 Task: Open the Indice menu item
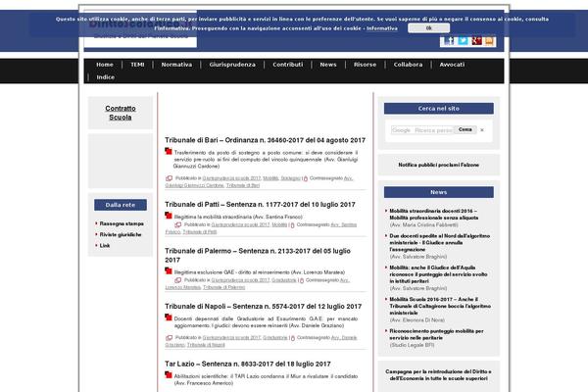coord(106,77)
